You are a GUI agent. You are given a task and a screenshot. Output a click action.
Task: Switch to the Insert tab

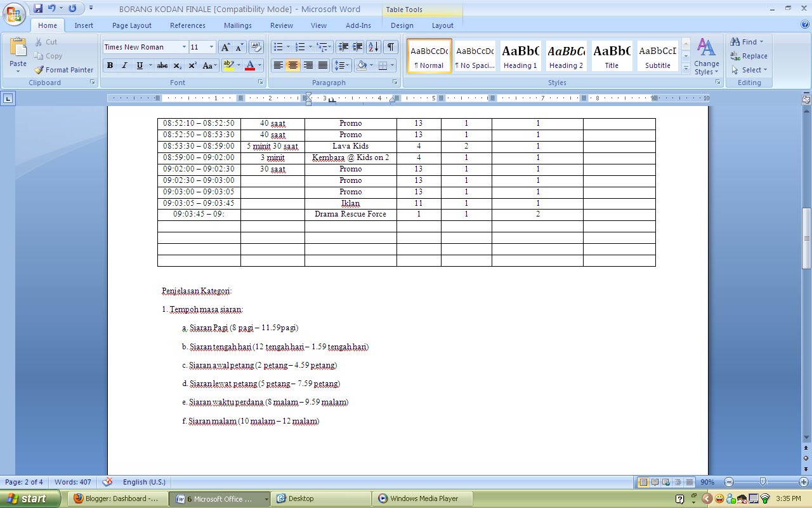[84, 25]
